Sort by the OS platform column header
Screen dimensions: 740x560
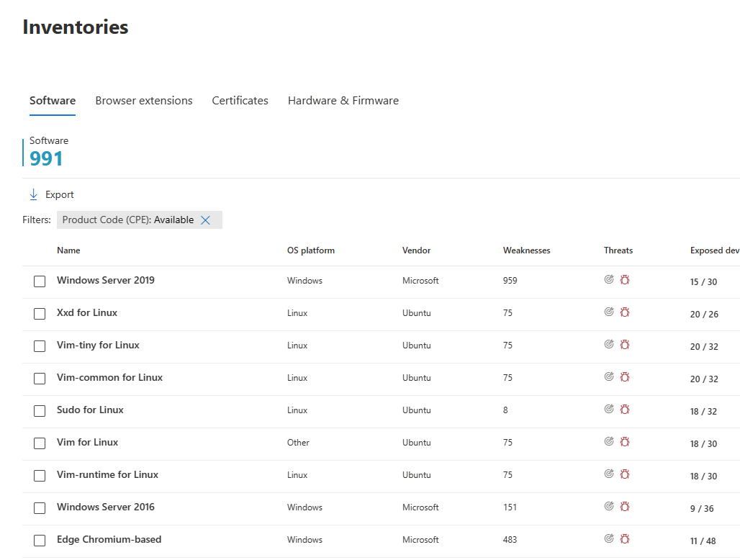pos(311,250)
